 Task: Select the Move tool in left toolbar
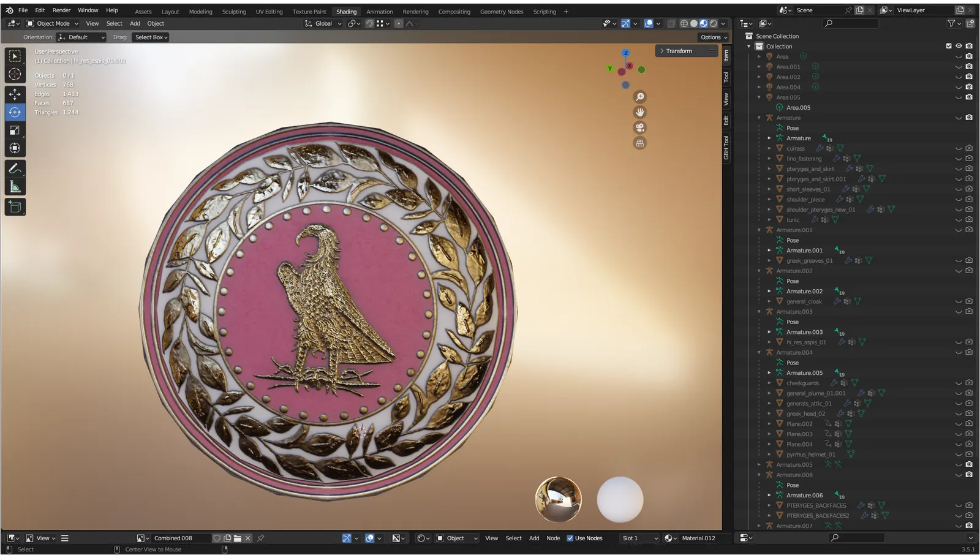pyautogui.click(x=15, y=94)
